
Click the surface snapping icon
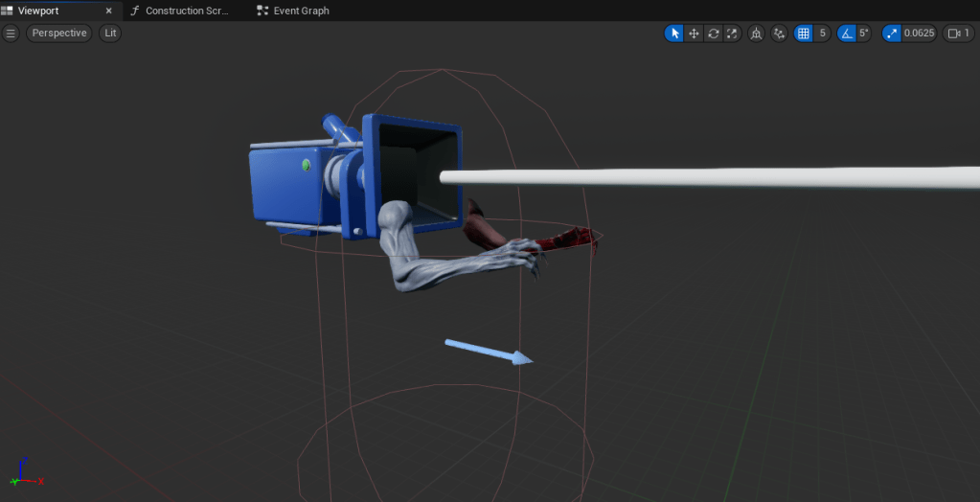click(x=779, y=34)
